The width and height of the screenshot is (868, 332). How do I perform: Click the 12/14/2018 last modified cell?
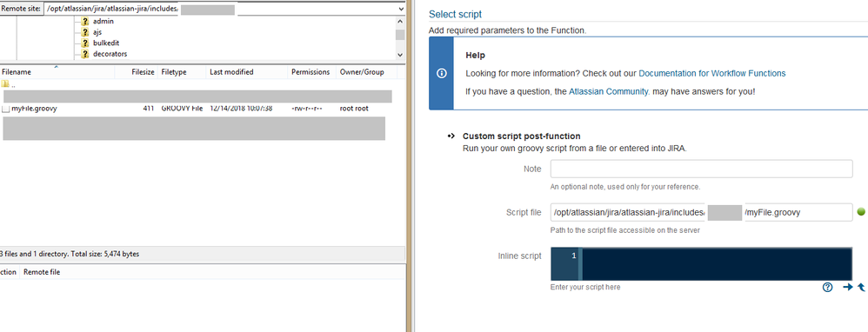tap(242, 109)
